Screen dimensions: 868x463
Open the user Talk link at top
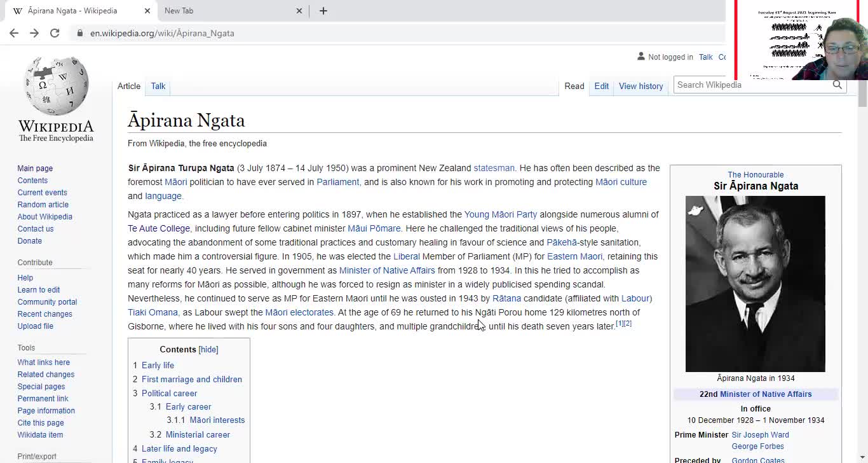point(706,57)
